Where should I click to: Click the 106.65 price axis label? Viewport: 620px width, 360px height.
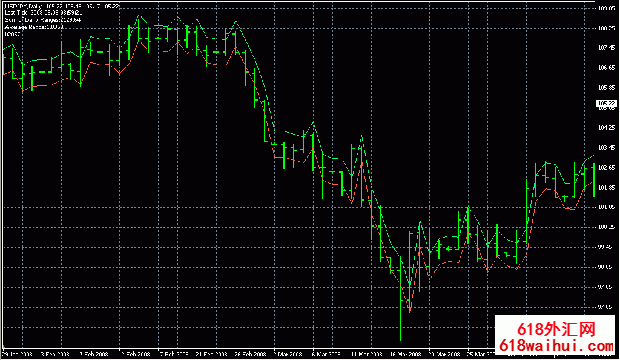[x=607, y=68]
